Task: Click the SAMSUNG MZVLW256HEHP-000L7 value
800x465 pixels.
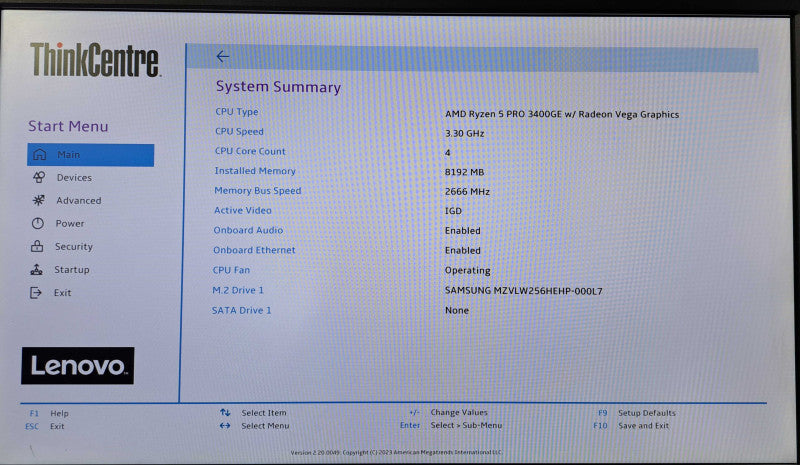Action: (523, 291)
